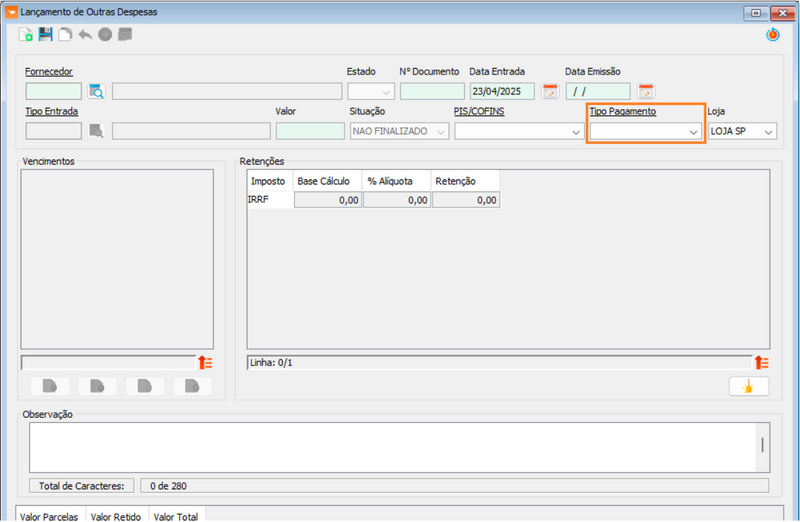Open calendar picker for Data Entrada
The image size is (800, 522).
(x=550, y=92)
